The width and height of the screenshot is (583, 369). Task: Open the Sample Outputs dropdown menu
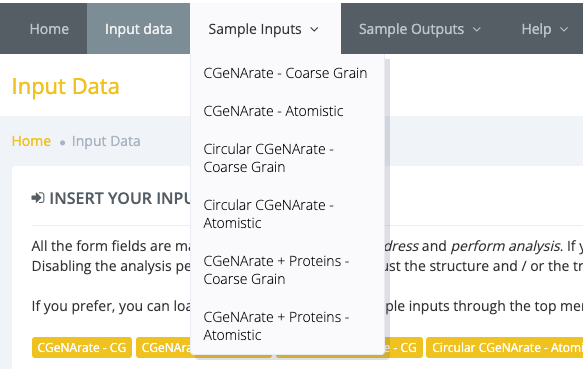[419, 29]
